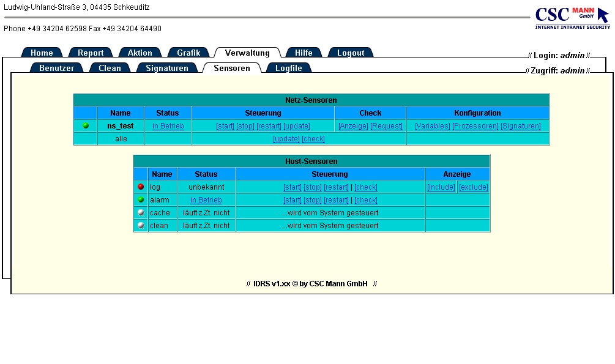The width and height of the screenshot is (615, 364).
Task: Click the 'Zugriff: admin' label
Action: coord(558,70)
